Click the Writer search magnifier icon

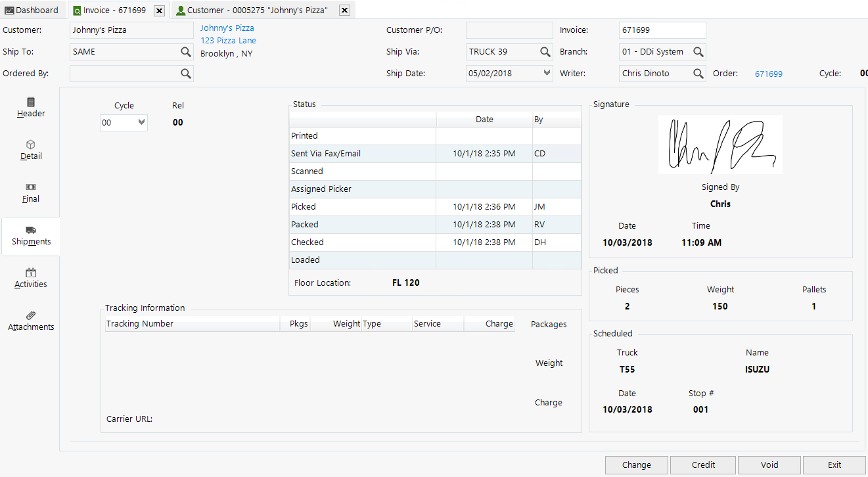(698, 74)
